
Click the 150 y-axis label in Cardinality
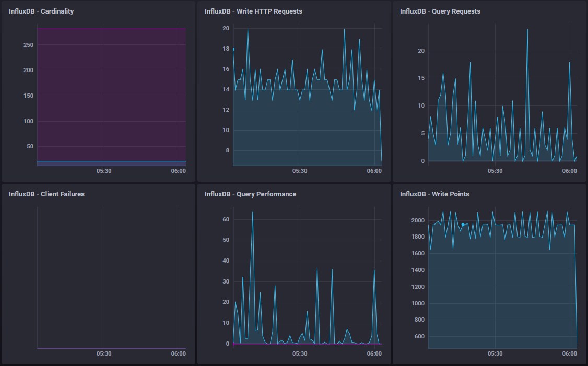pyautogui.click(x=29, y=96)
